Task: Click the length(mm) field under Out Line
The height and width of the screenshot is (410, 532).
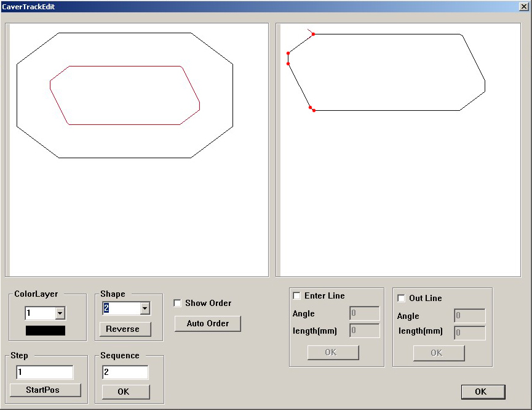Action: pyautogui.click(x=470, y=333)
